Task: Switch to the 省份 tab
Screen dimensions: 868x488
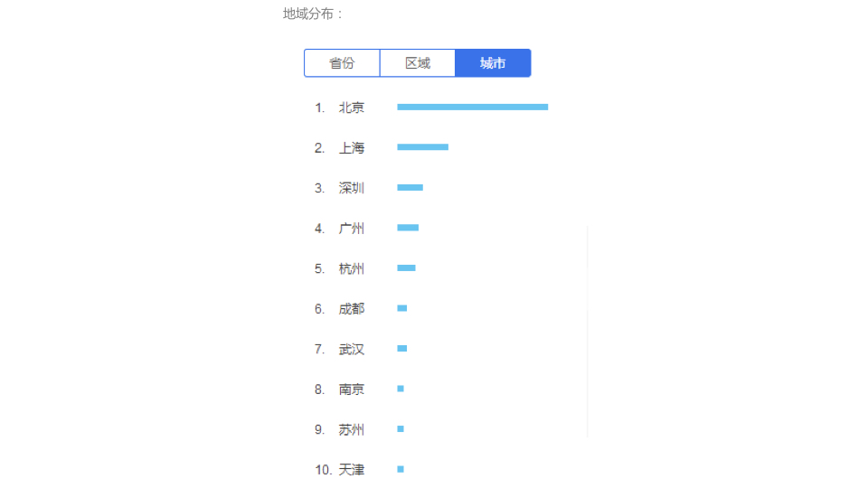Action: click(342, 63)
